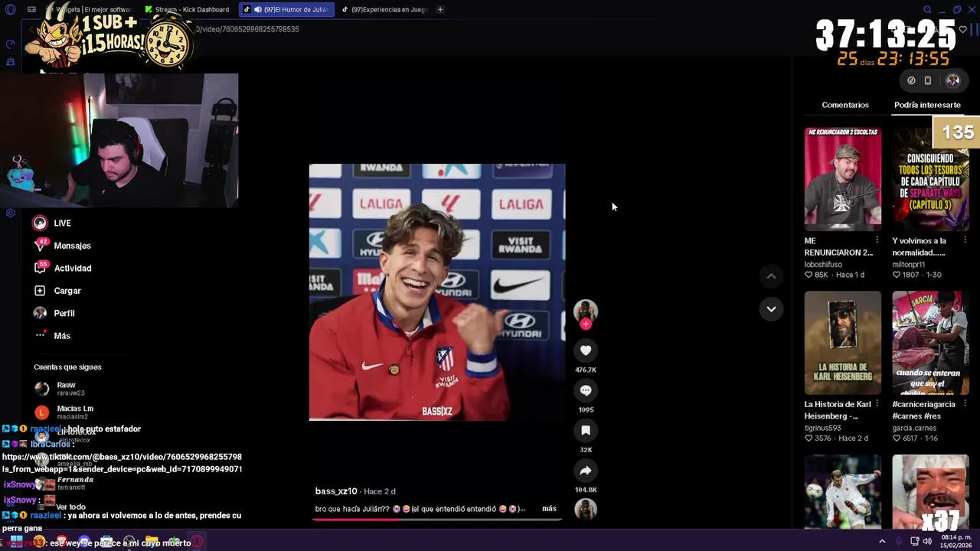Mute the El Humor de Julián tab speaker icon
The image size is (980, 551).
(258, 9)
